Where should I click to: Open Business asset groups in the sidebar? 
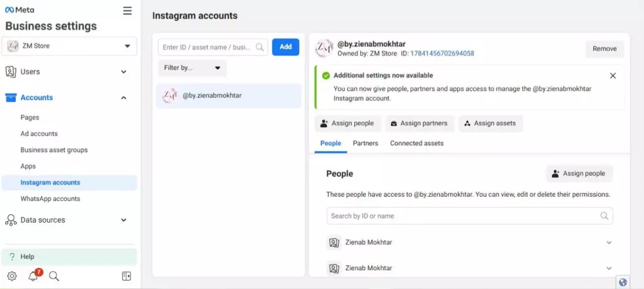pyautogui.click(x=54, y=150)
